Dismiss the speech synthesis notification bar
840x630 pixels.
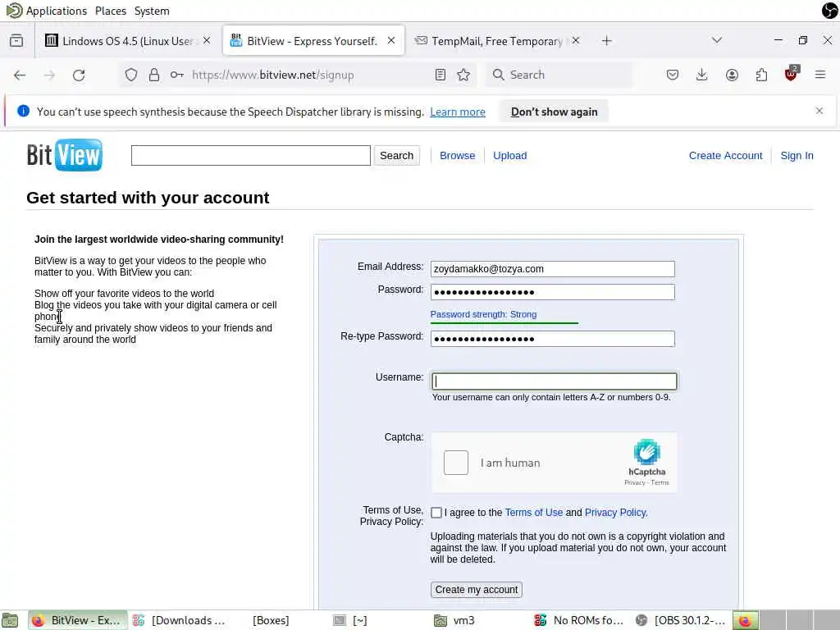click(819, 111)
